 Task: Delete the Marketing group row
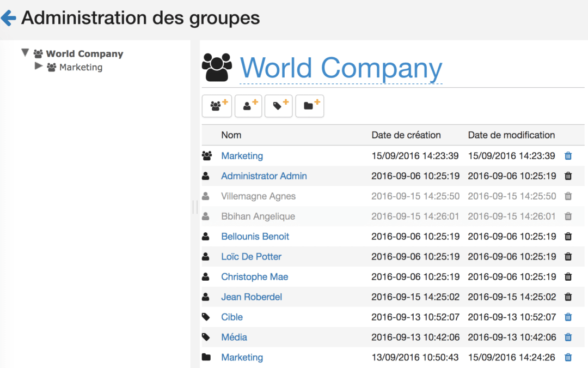[x=568, y=156]
